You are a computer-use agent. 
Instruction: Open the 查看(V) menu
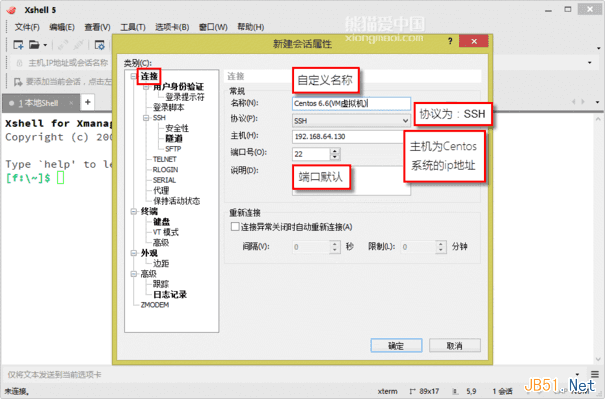coord(97,27)
